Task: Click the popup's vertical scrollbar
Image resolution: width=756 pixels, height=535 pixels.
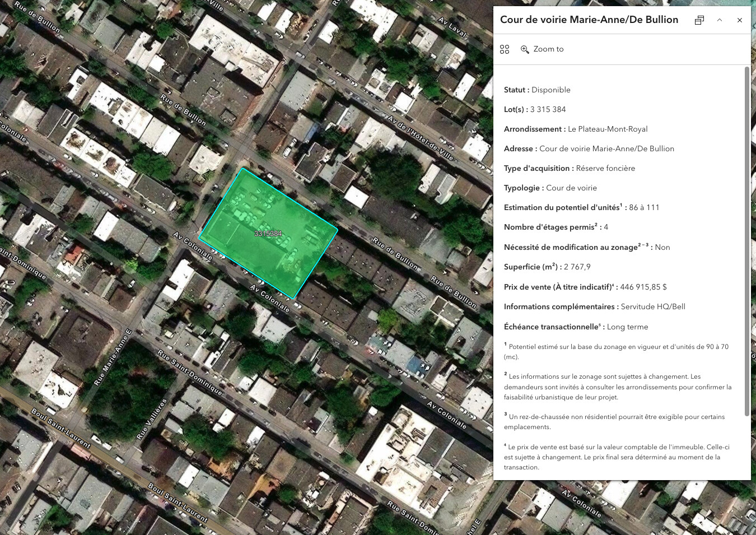Action: point(747,241)
